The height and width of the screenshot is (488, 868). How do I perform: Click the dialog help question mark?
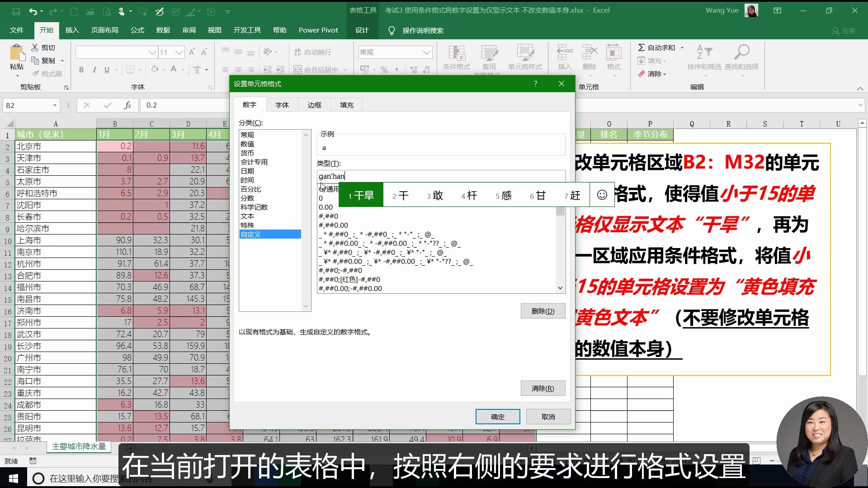tap(536, 84)
